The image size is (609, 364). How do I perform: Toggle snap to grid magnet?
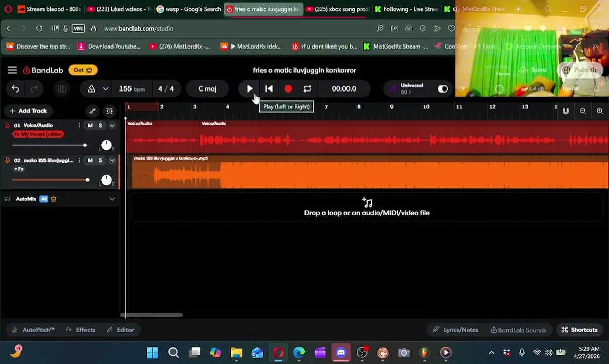tap(565, 111)
